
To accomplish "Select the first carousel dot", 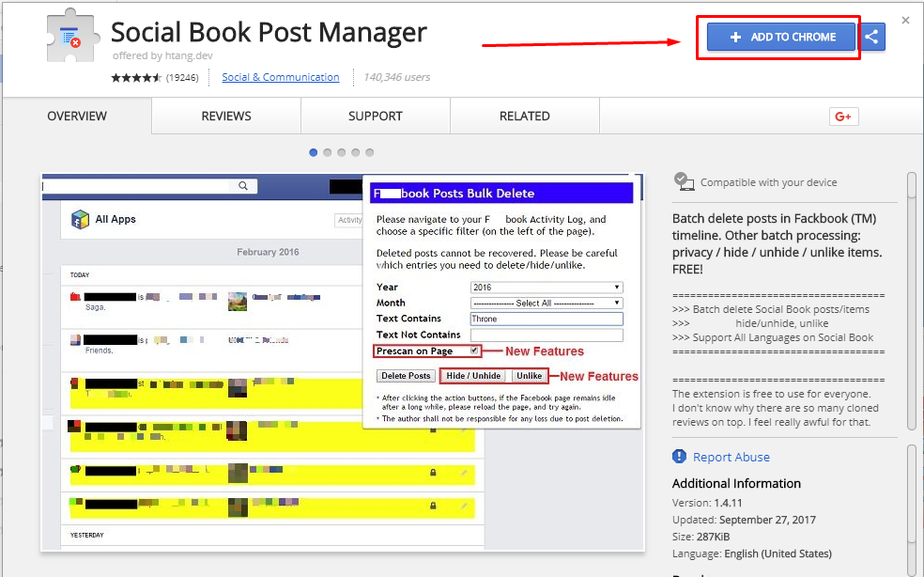I will 314,153.
